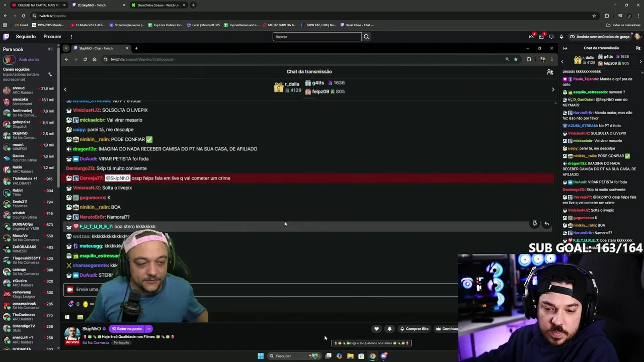
Task: Reload the outer browser page
Action: (x=23, y=16)
